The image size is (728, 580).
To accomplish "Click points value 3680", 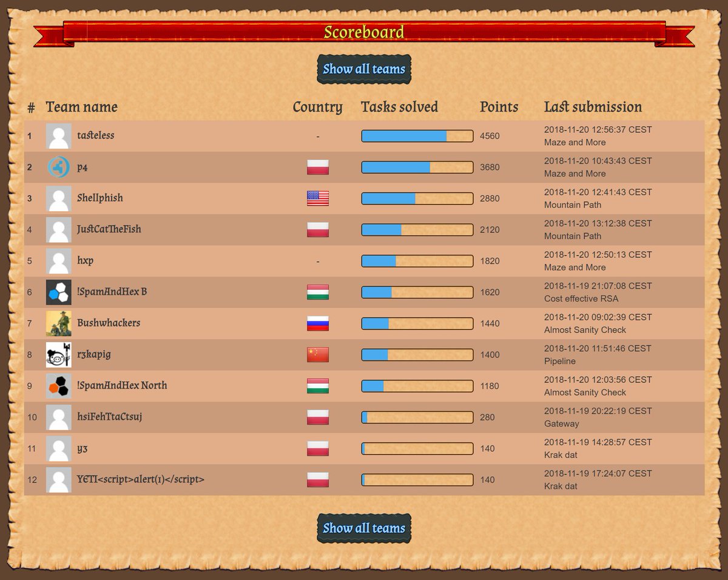I will point(490,167).
